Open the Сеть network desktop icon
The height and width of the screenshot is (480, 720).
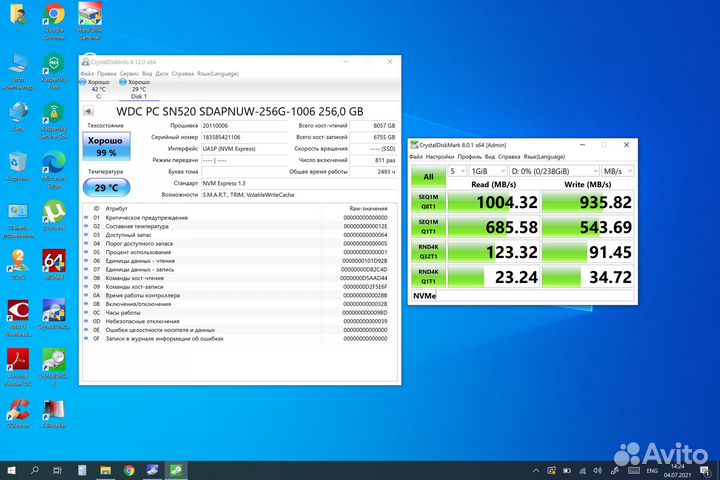18,117
